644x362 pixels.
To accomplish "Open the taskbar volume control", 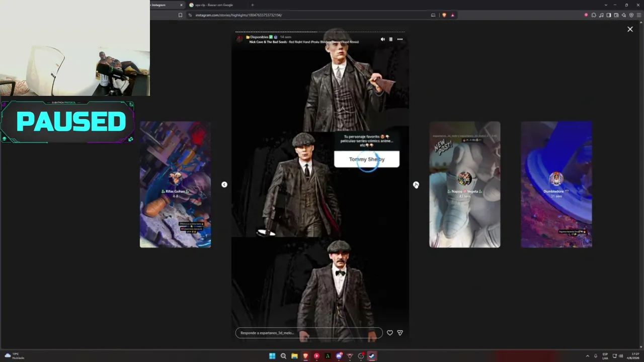I will pos(621,356).
